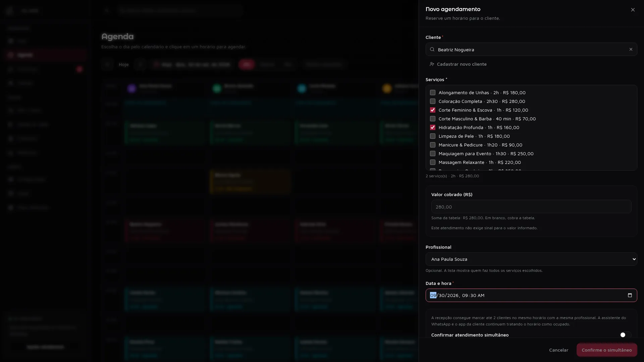Click the Agenda heading in background page
The width and height of the screenshot is (644, 362).
[117, 36]
